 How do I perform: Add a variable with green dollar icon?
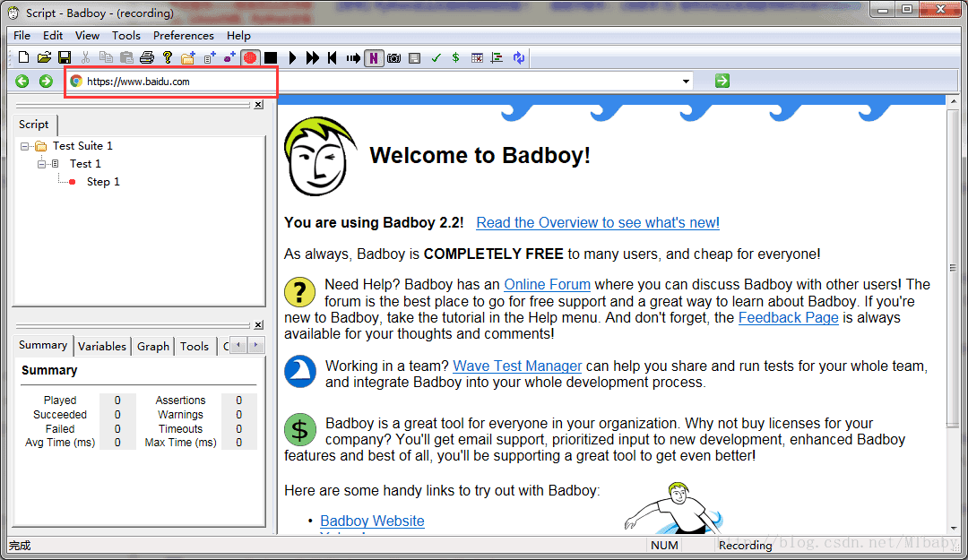click(455, 57)
